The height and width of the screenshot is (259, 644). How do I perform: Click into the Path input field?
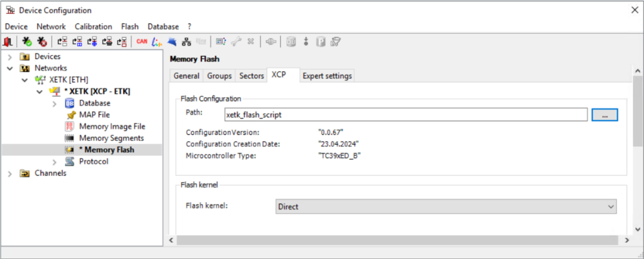tap(406, 116)
